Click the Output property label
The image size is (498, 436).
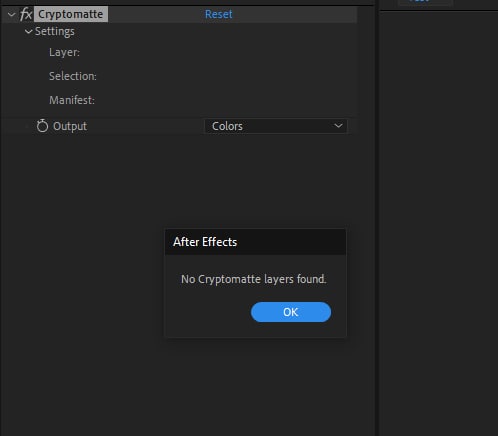(x=70, y=126)
